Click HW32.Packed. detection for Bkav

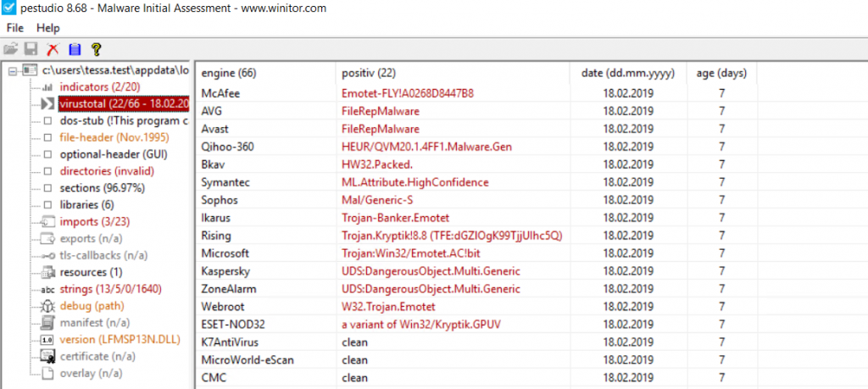pos(377,164)
